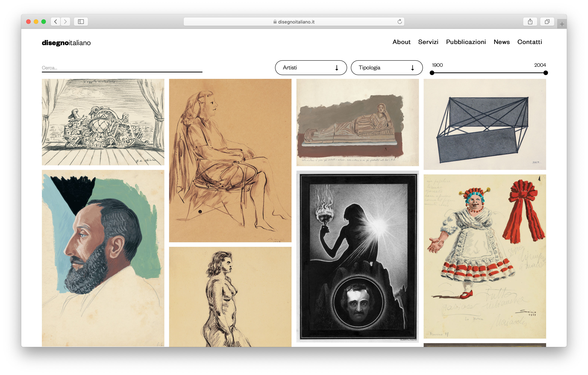The width and height of the screenshot is (588, 375).
Task: Open the News section
Action: 502,42
